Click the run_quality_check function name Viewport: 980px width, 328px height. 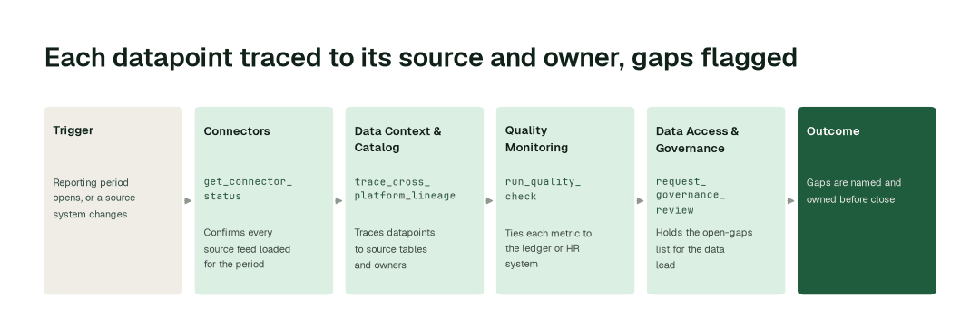tap(543, 189)
